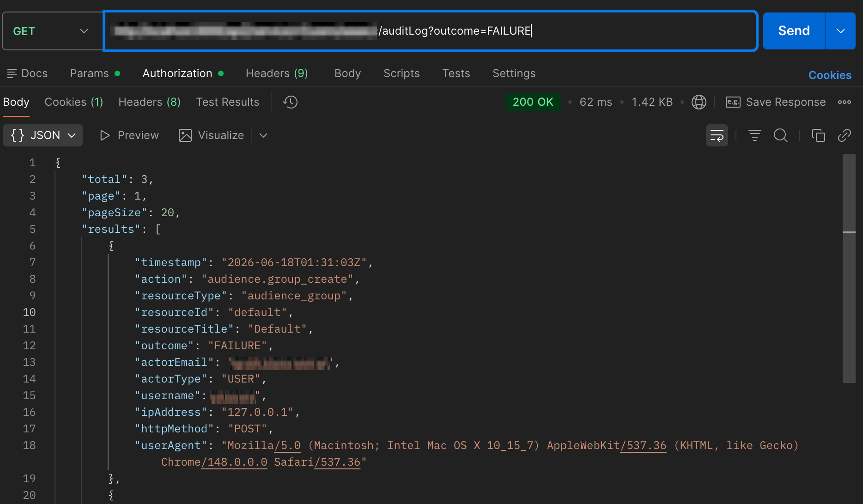
Task: Open the Cookies link
Action: click(830, 75)
